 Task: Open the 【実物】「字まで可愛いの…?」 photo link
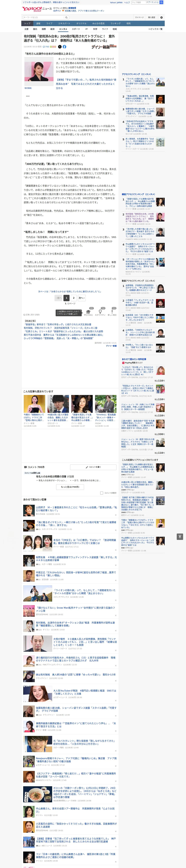click(x=86, y=84)
